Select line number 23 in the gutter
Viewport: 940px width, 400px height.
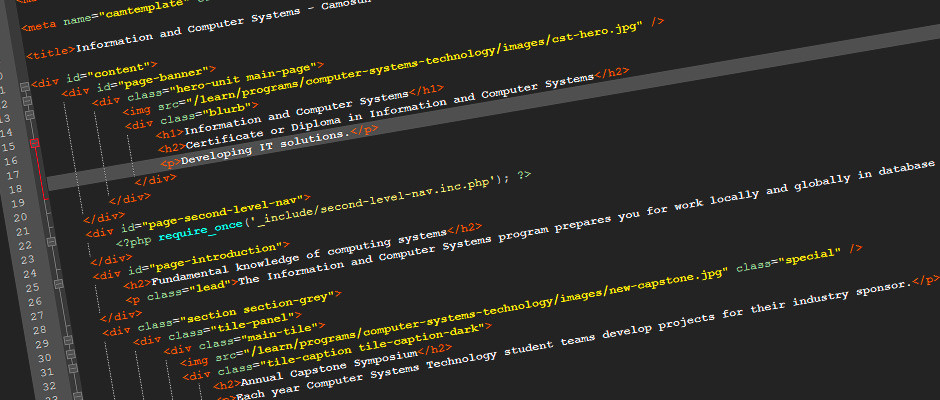(28, 260)
